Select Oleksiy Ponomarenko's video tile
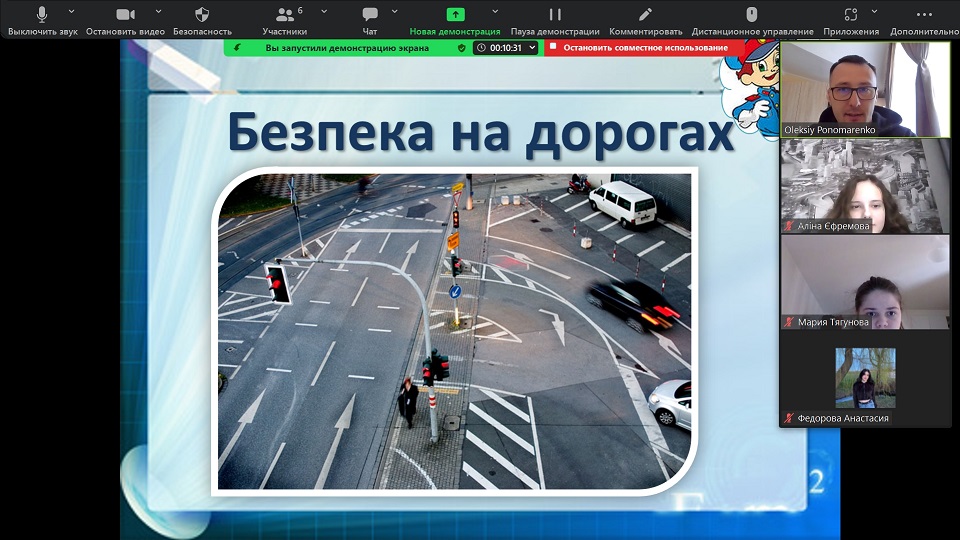960x540 pixels. (x=864, y=90)
